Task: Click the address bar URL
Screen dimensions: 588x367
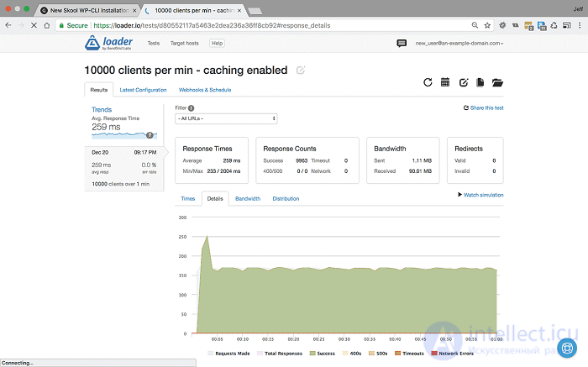Action: 212,25
